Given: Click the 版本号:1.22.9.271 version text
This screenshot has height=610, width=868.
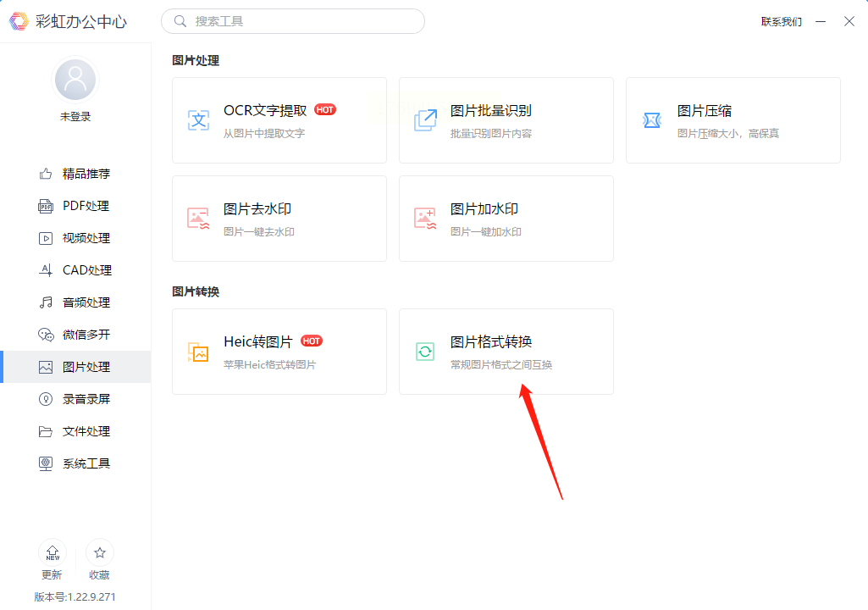Looking at the screenshot, I should [x=75, y=596].
